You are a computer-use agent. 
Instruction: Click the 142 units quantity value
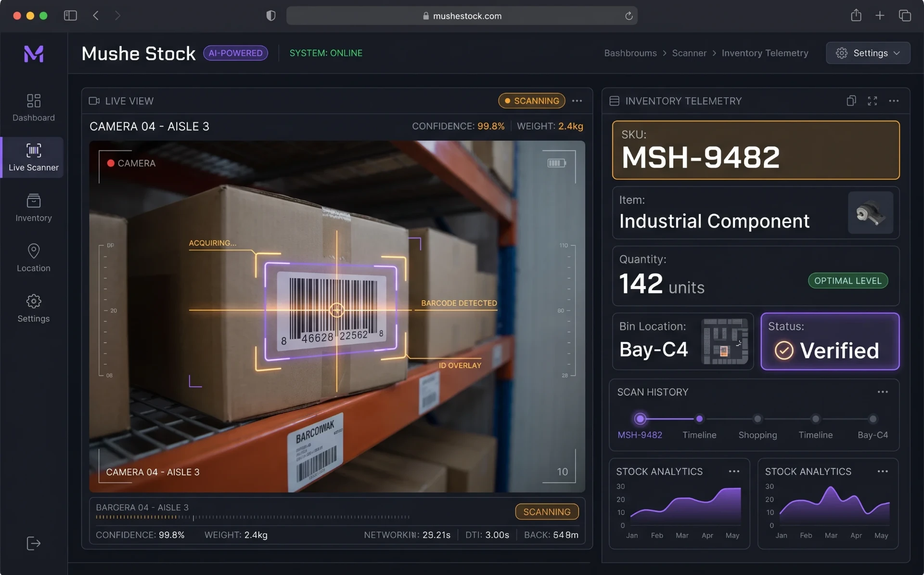[662, 284]
